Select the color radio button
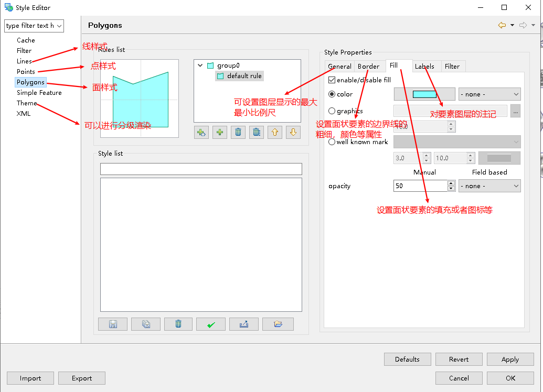This screenshot has width=543, height=392. click(x=332, y=94)
